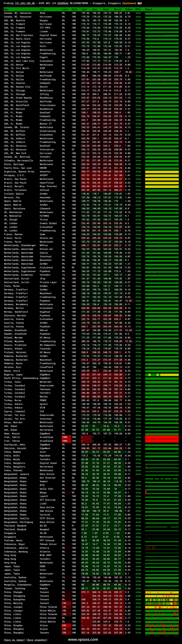Click the yellow chart bar for Argentina, Buenos Aires
The width and height of the screenshot is (182, 644).
162,172
